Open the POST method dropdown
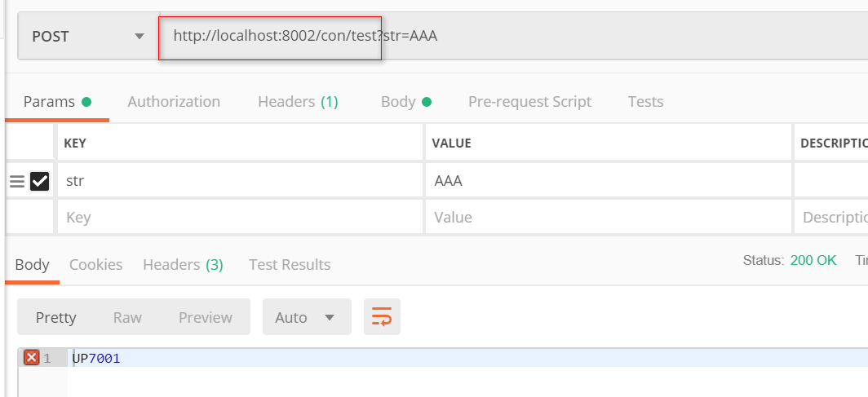This screenshot has width=868, height=397. pos(89,37)
